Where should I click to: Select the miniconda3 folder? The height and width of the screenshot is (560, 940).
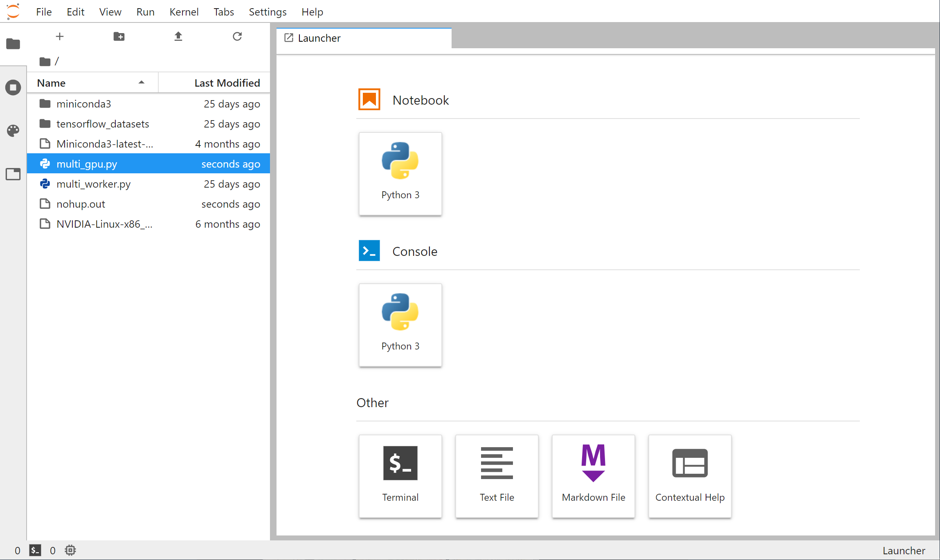pos(148,104)
